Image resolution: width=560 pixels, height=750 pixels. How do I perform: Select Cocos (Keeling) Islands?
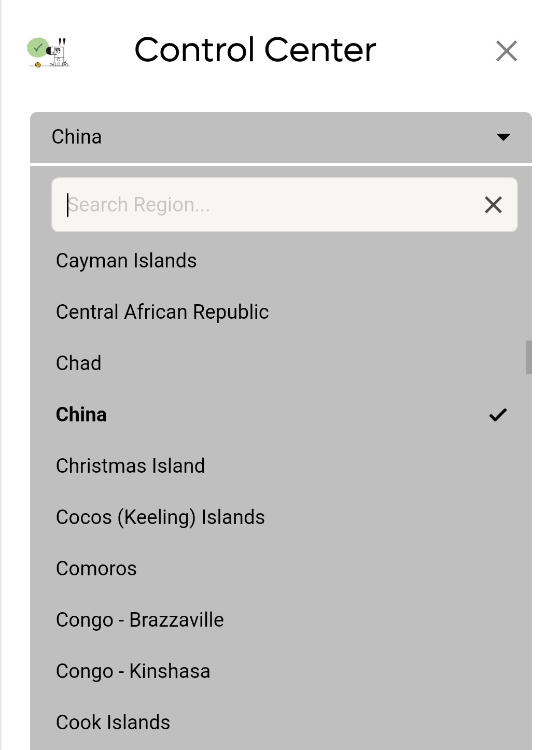[160, 517]
